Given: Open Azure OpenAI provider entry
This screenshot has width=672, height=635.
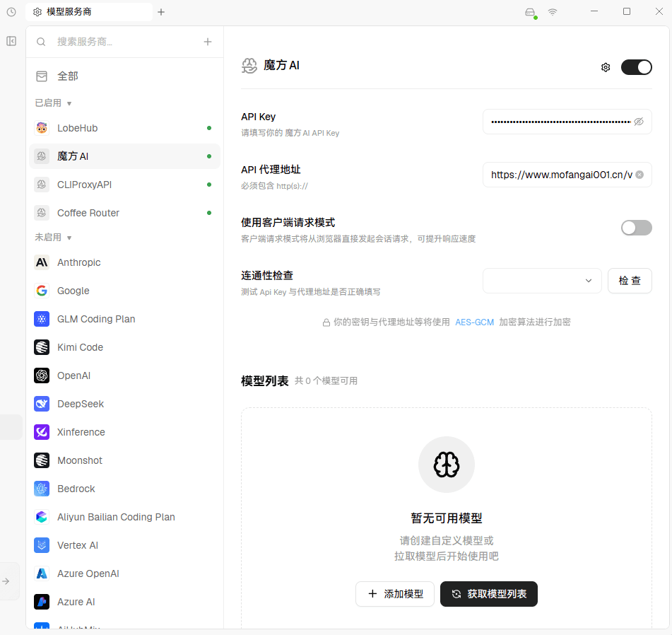Looking at the screenshot, I should coord(124,573).
